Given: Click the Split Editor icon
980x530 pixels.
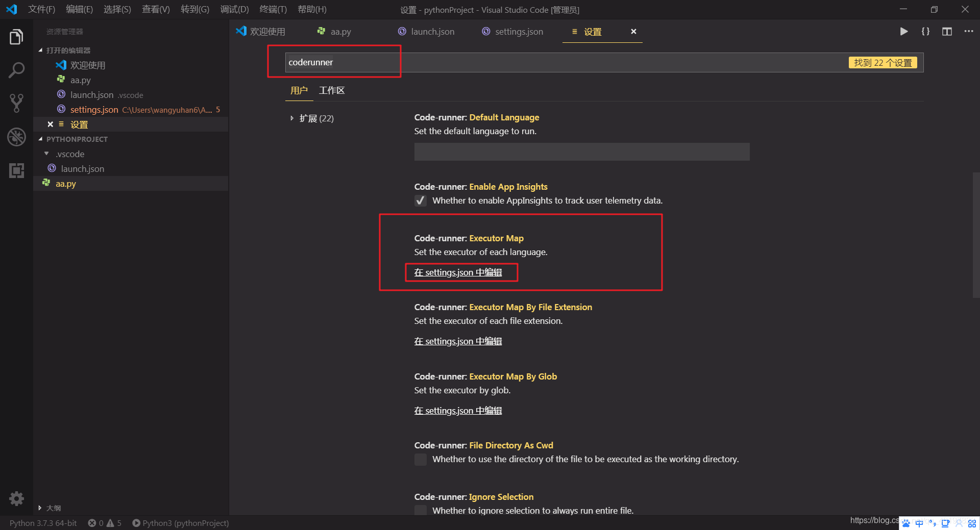Looking at the screenshot, I should [x=947, y=32].
